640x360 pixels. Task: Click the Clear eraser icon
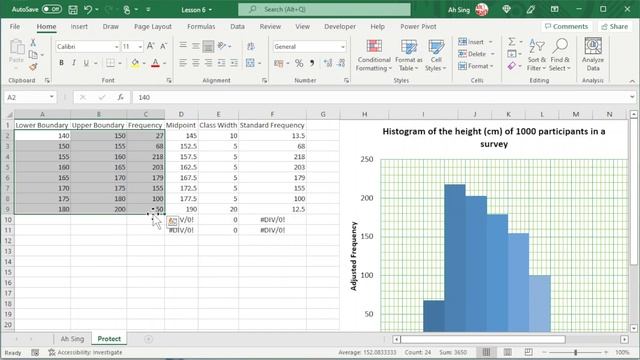point(511,66)
